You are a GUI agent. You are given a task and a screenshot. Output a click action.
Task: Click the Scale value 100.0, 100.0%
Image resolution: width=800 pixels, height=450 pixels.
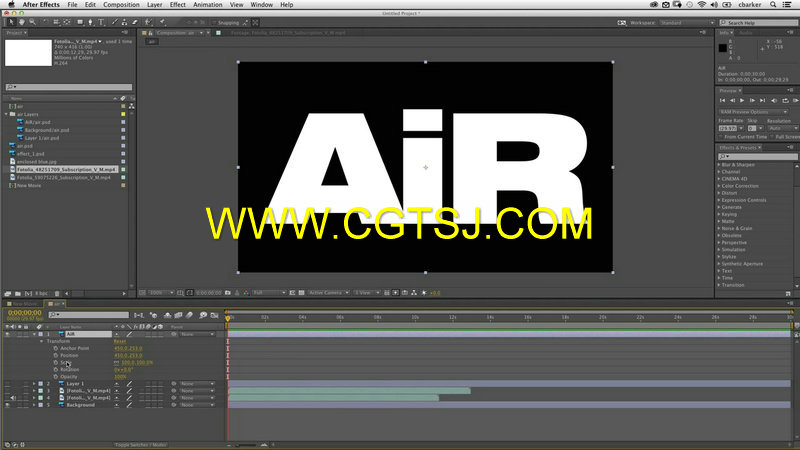[137, 362]
